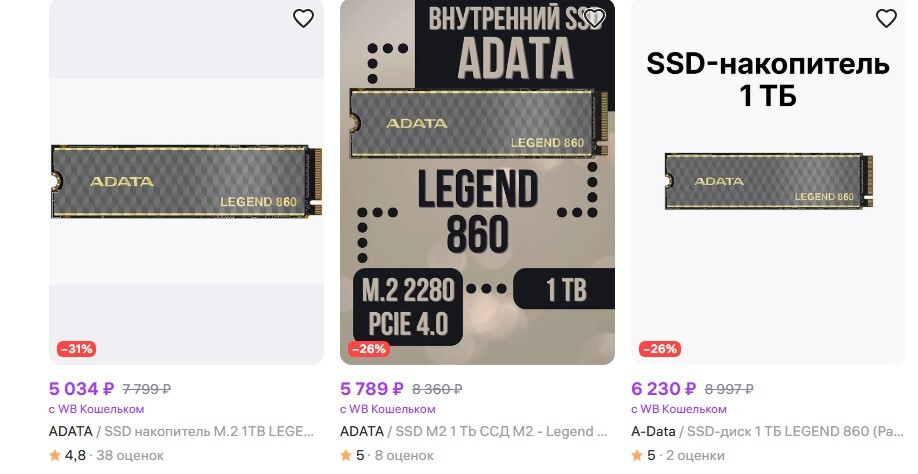Click −26% badge on third product
Image resolution: width=918 pixels, height=474 pixels.
659,349
